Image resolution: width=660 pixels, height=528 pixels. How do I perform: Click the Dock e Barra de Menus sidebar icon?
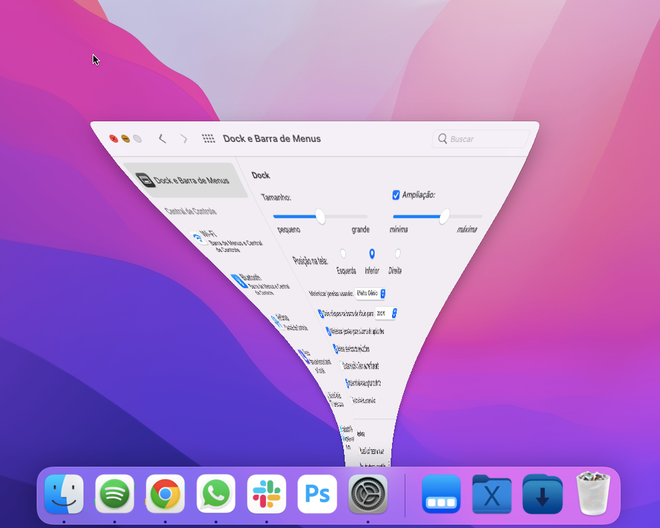(146, 180)
